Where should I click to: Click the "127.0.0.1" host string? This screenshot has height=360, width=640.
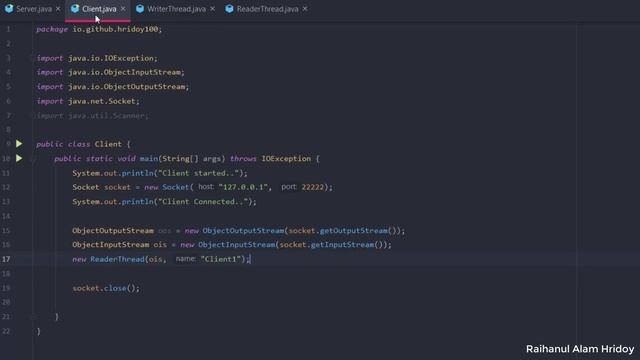[243, 187]
